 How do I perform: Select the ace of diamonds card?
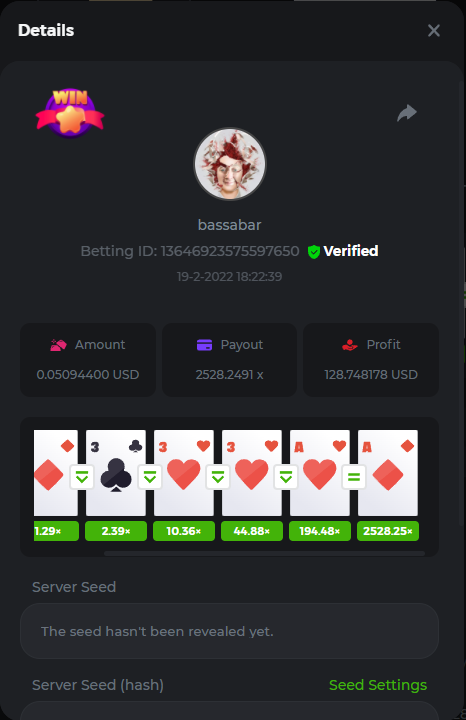[x=388, y=472]
